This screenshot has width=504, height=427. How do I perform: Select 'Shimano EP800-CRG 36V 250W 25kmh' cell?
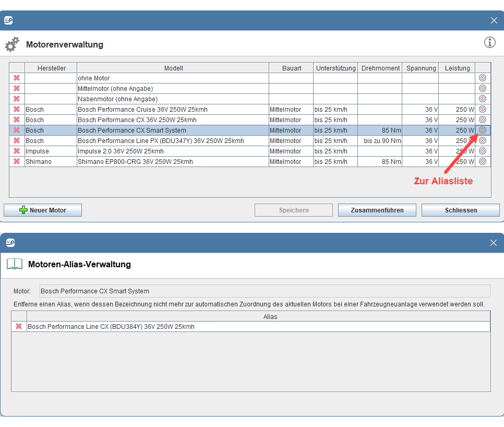coord(173,161)
